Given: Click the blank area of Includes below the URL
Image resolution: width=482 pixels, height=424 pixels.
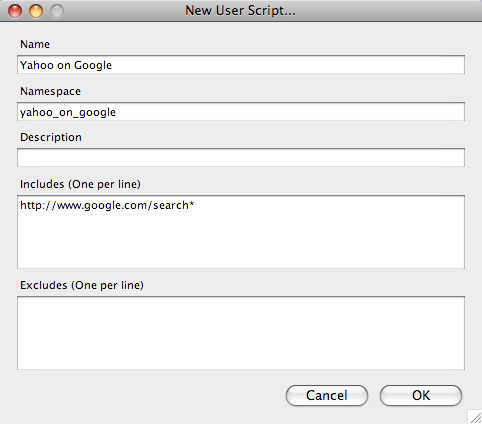Looking at the screenshot, I should click(241, 241).
